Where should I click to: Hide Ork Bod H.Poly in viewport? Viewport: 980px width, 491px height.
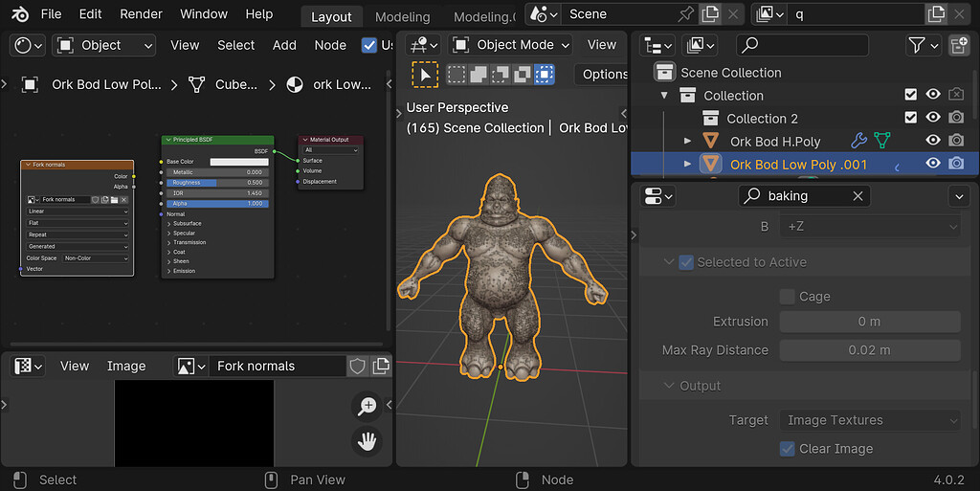tap(933, 141)
